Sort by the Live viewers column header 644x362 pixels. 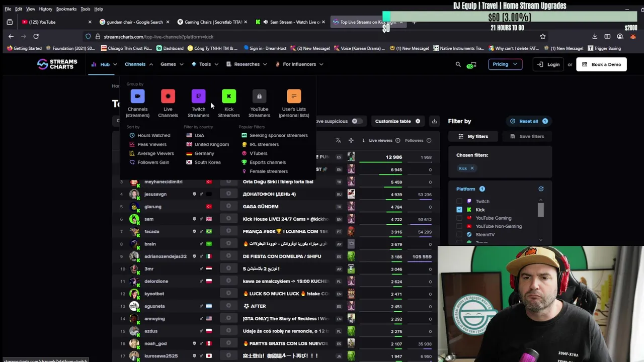pos(380,140)
